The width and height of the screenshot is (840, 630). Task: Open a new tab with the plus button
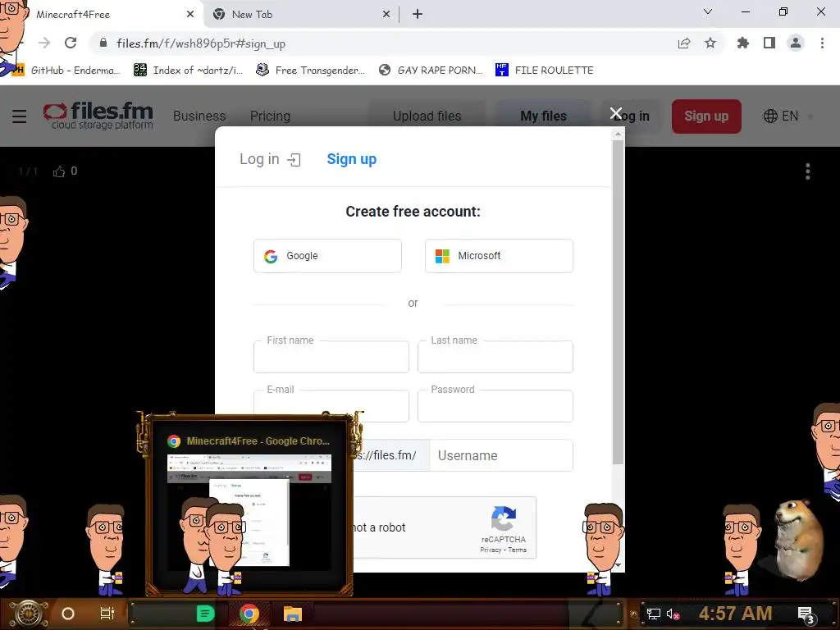418,15
